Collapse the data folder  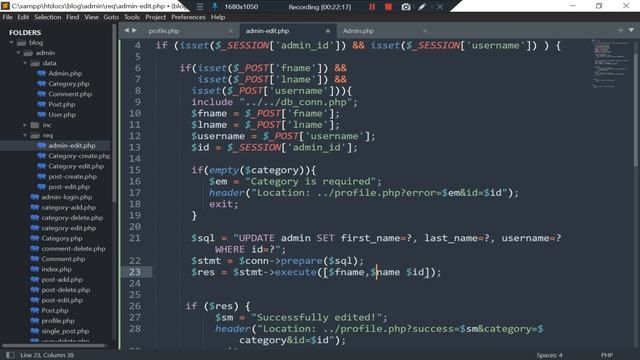pyautogui.click(x=25, y=63)
